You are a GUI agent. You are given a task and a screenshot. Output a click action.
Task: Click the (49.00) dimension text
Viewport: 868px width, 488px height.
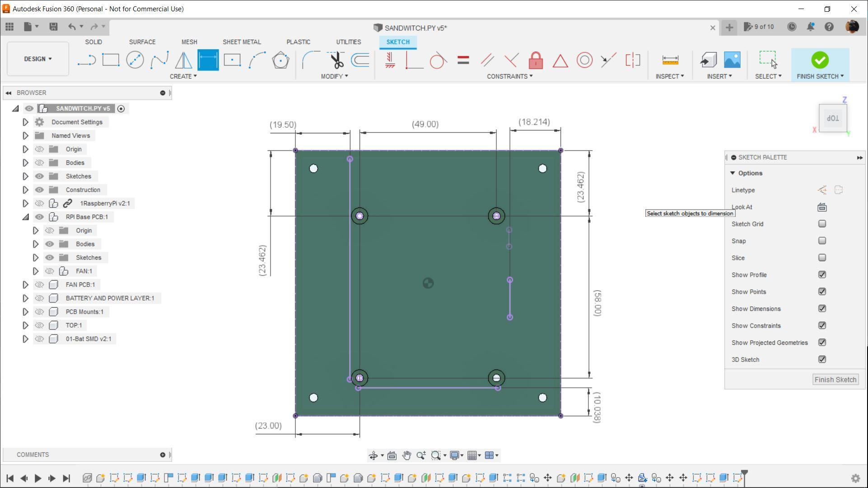point(425,124)
